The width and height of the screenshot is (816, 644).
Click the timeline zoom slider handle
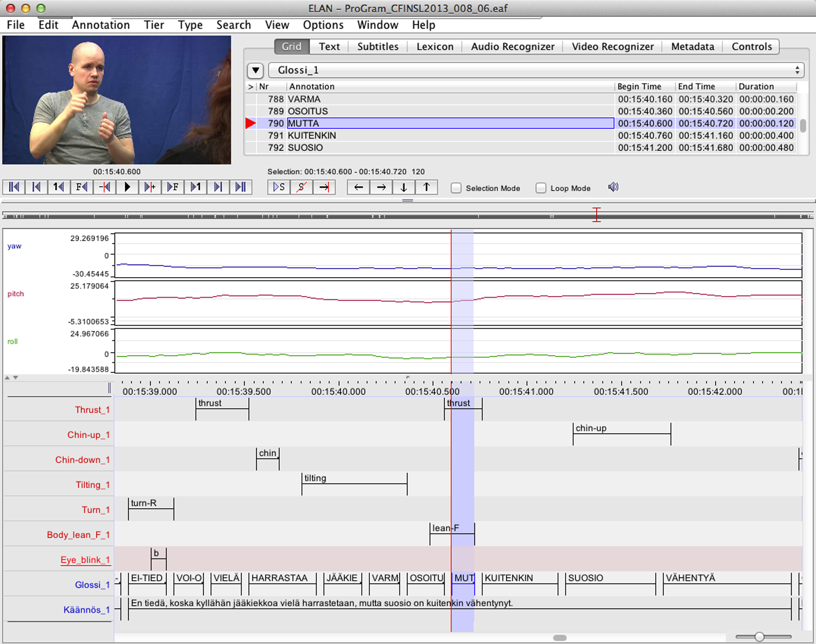759,637
